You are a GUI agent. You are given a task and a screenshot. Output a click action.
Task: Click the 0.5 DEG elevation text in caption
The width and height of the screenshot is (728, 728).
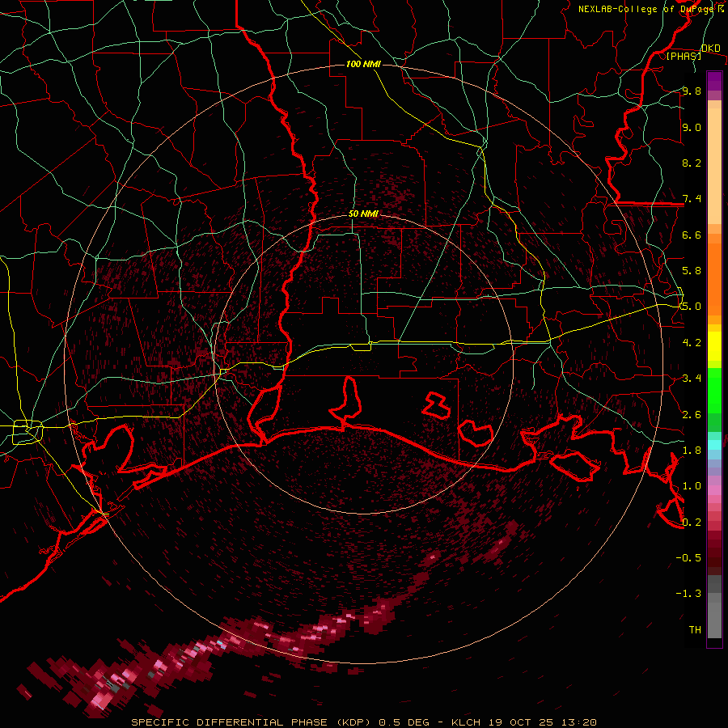[x=404, y=722]
